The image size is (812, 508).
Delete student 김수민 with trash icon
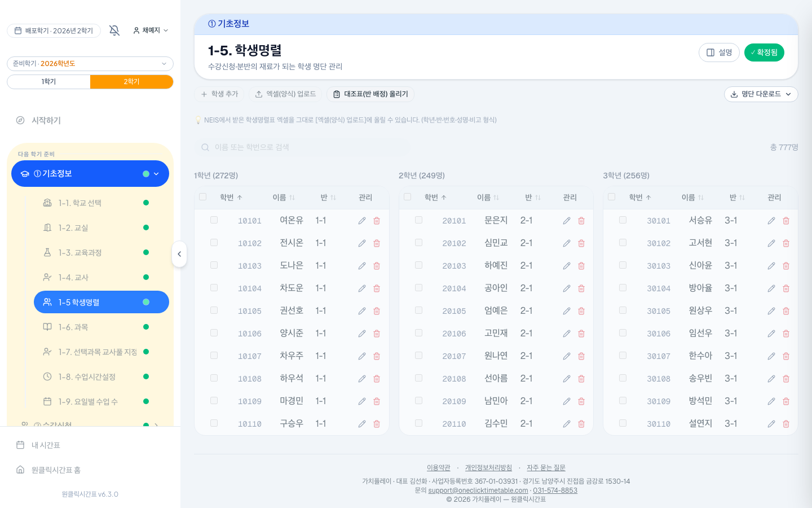[x=581, y=424]
